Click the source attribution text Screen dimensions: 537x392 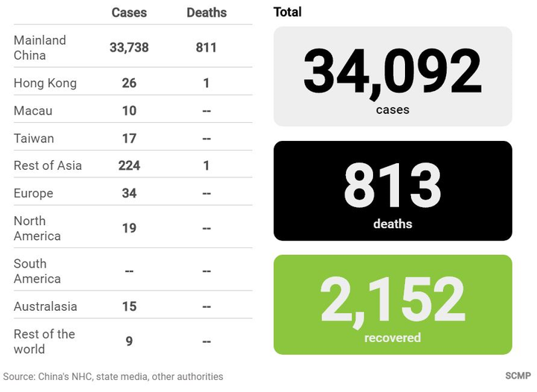pyautogui.click(x=113, y=376)
